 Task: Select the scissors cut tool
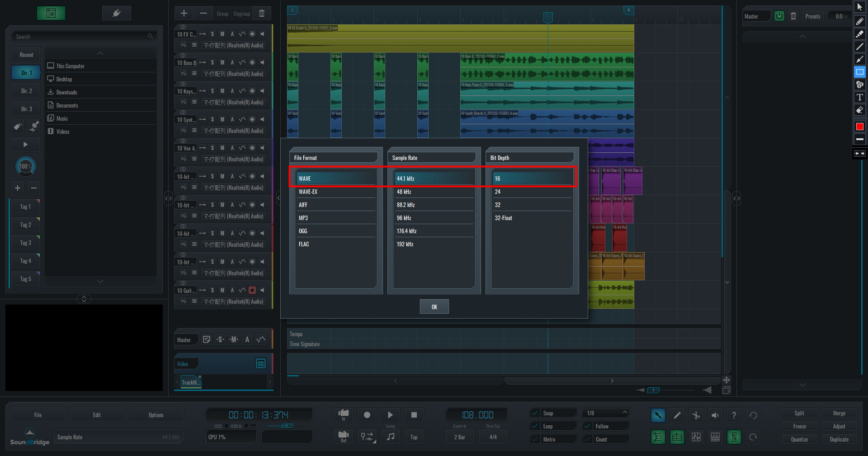tap(696, 415)
